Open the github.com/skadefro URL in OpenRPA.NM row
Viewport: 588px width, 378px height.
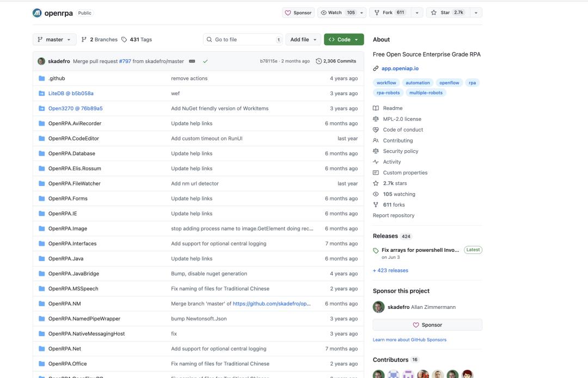(272, 303)
